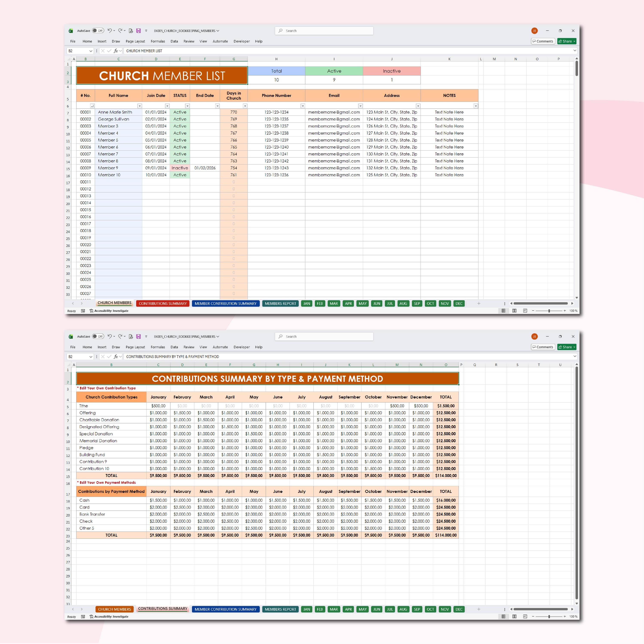The image size is (644, 644).
Task: Open the DEC sheet tab in the Contributions Summary window
Action: pos(459,610)
